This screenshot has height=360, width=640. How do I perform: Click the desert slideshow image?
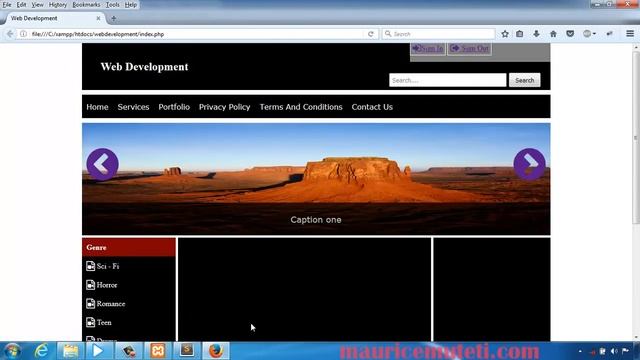pyautogui.click(x=316, y=179)
